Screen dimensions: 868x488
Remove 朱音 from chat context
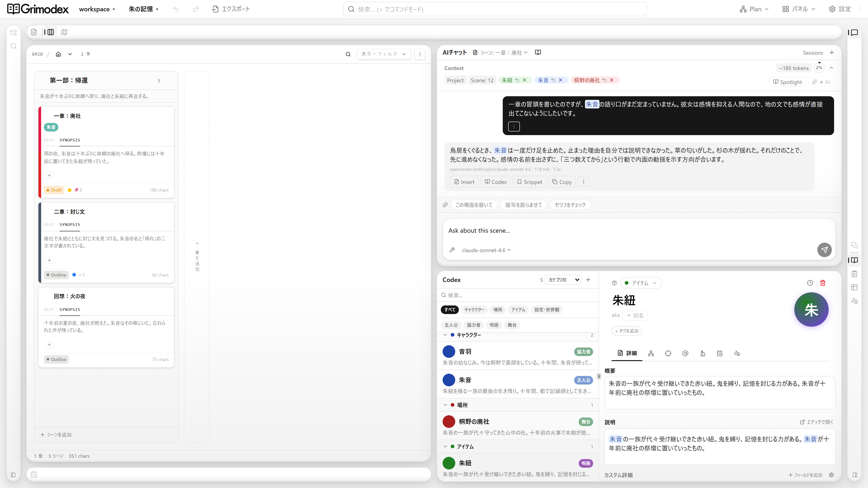point(561,80)
